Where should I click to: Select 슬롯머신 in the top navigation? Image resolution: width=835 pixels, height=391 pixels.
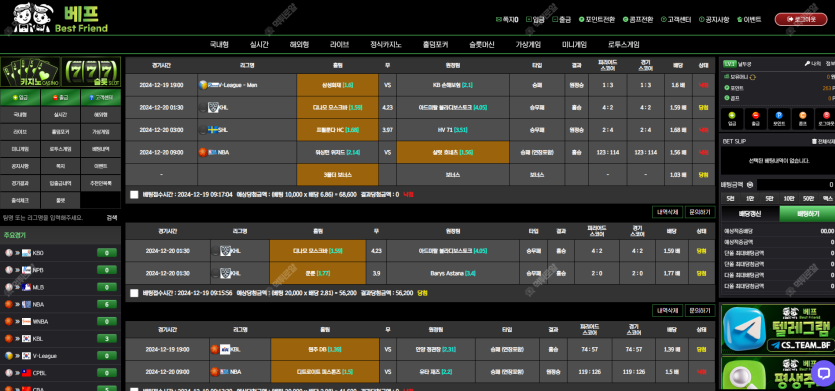(x=482, y=45)
